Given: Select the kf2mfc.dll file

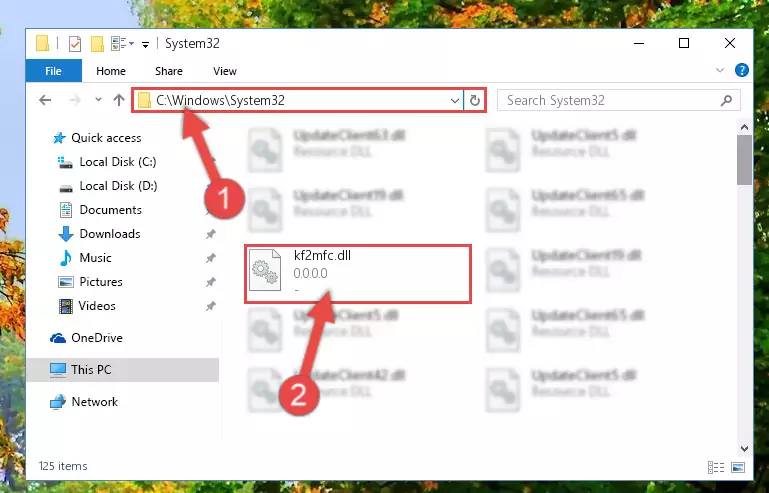Looking at the screenshot, I should pos(358,274).
